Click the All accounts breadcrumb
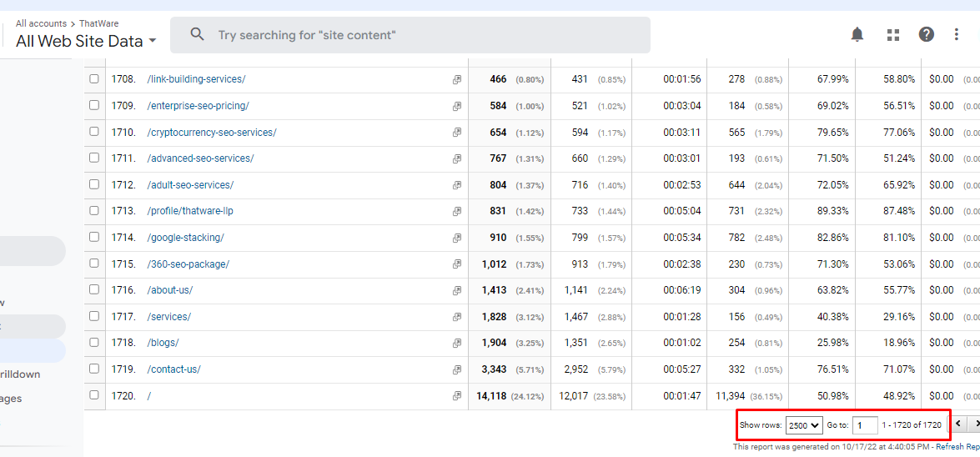This screenshot has width=980, height=457. [x=41, y=23]
